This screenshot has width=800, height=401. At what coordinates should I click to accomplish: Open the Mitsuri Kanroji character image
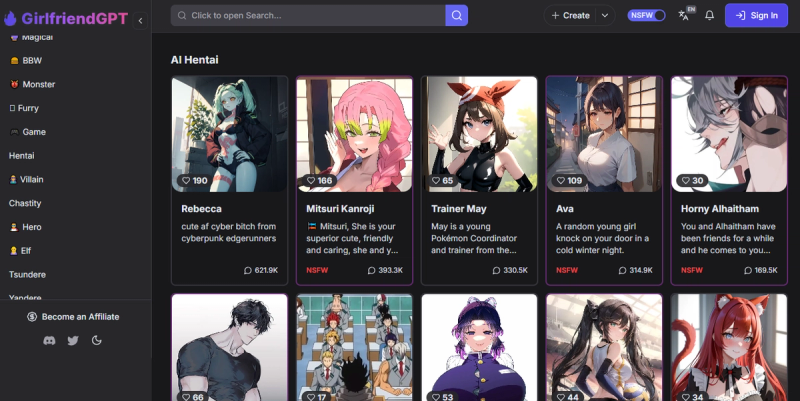coord(355,134)
